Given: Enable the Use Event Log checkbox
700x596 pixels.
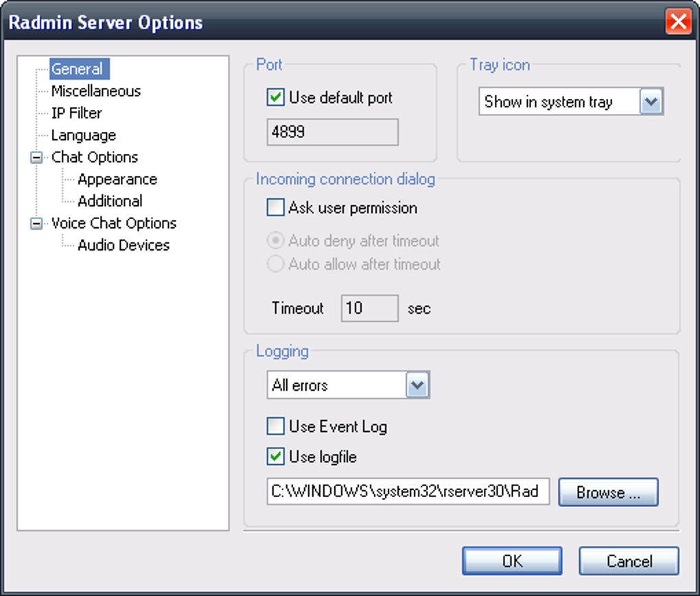Looking at the screenshot, I should click(275, 426).
